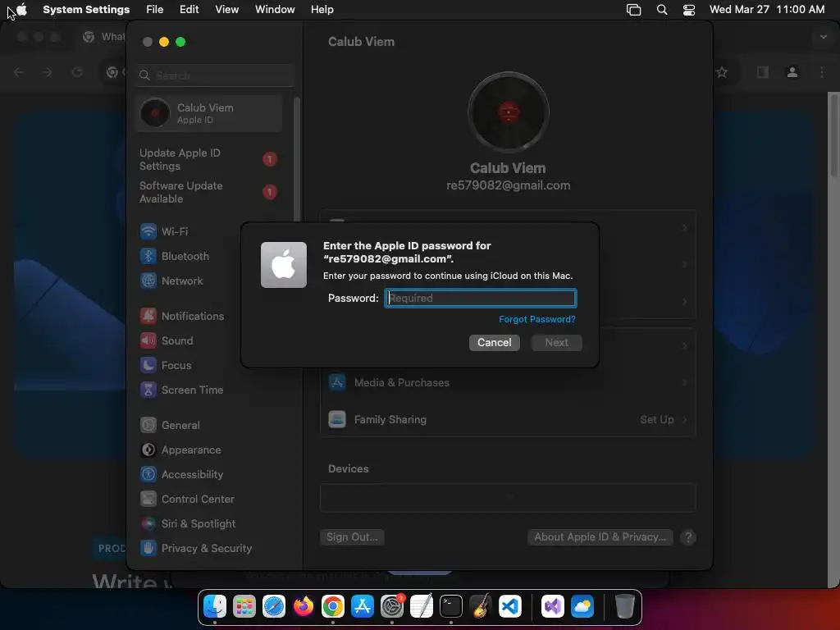Click the vinyl record profile picture
This screenshot has width=840, height=630.
[509, 112]
